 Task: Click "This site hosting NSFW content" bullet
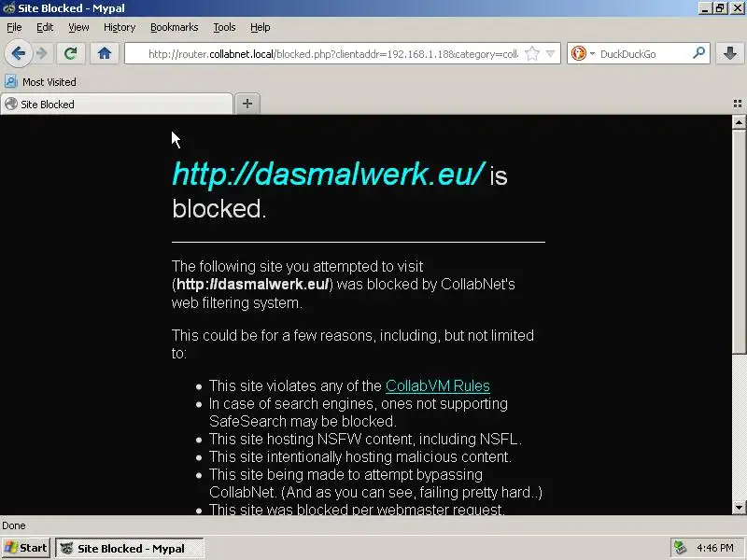365,439
